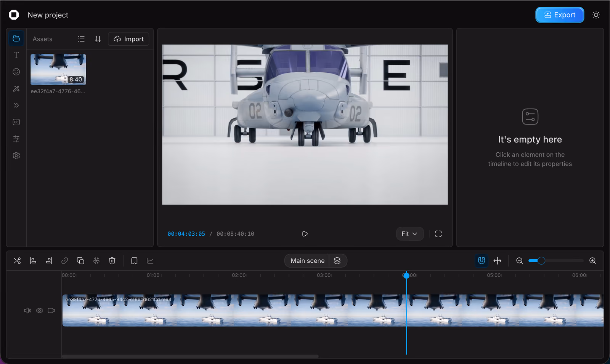
Task: Trim clip end to playhead
Action: [49, 261]
